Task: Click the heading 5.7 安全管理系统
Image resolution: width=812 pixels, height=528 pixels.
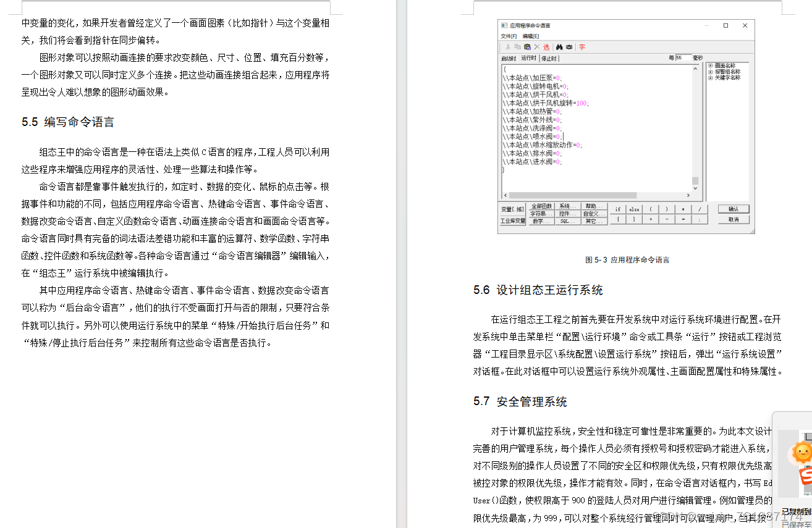Action: 520,402
